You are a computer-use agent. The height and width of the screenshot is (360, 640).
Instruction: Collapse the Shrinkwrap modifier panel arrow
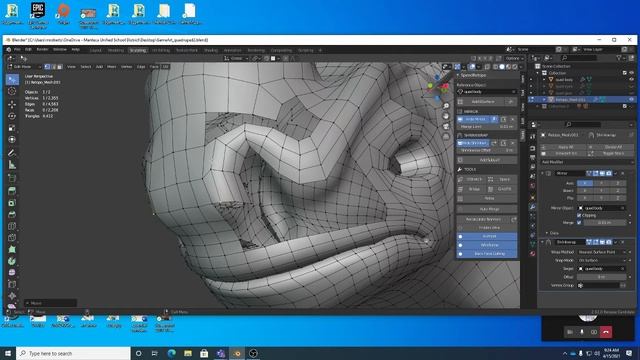pos(542,242)
